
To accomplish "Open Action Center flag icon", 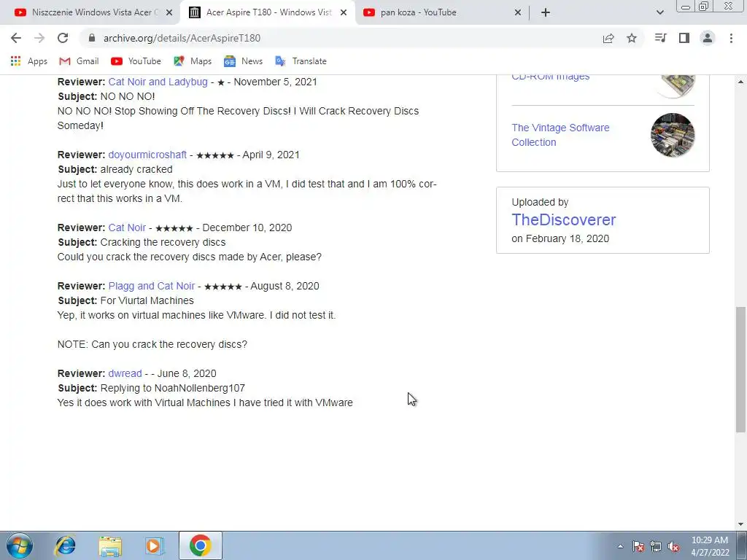I will (x=638, y=546).
